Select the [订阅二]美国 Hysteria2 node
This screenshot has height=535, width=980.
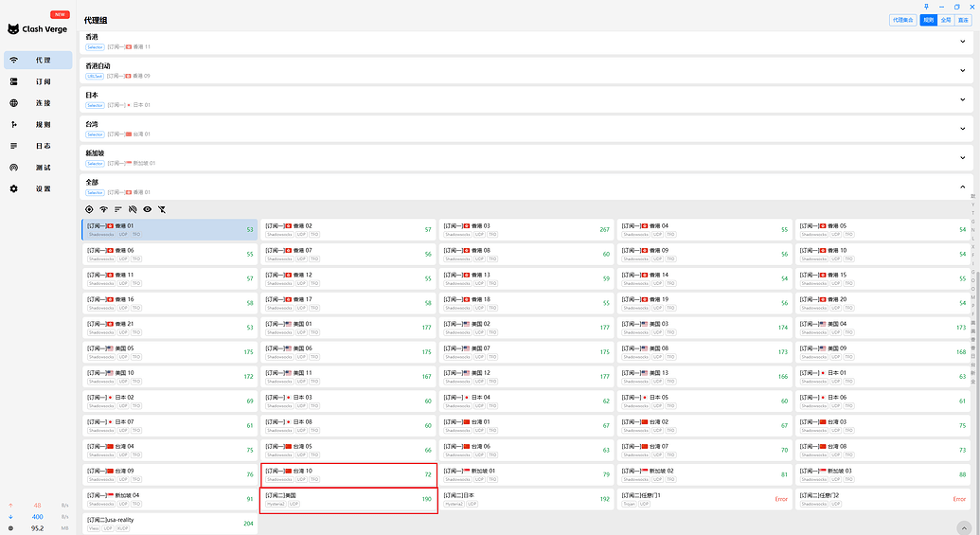click(347, 499)
